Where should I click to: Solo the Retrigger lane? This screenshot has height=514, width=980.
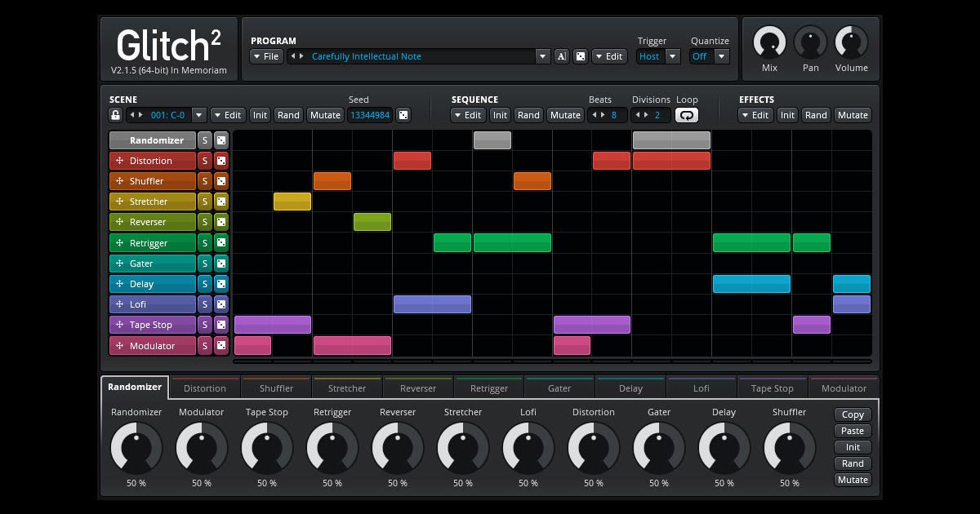tap(205, 243)
